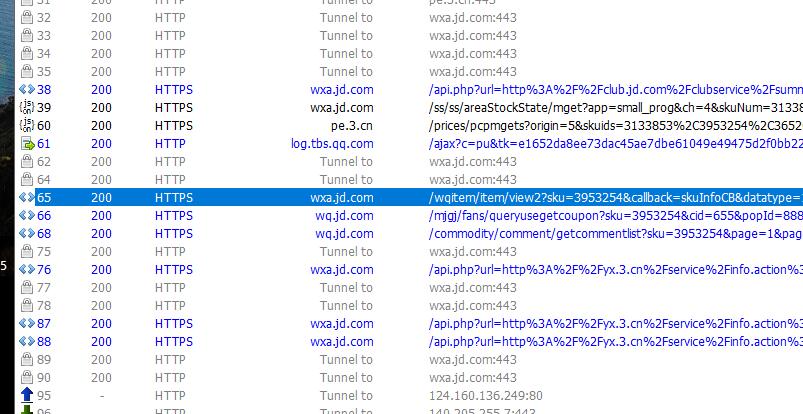Image resolution: width=803 pixels, height=414 pixels.
Task: Select session number 61
Action: 44,144
